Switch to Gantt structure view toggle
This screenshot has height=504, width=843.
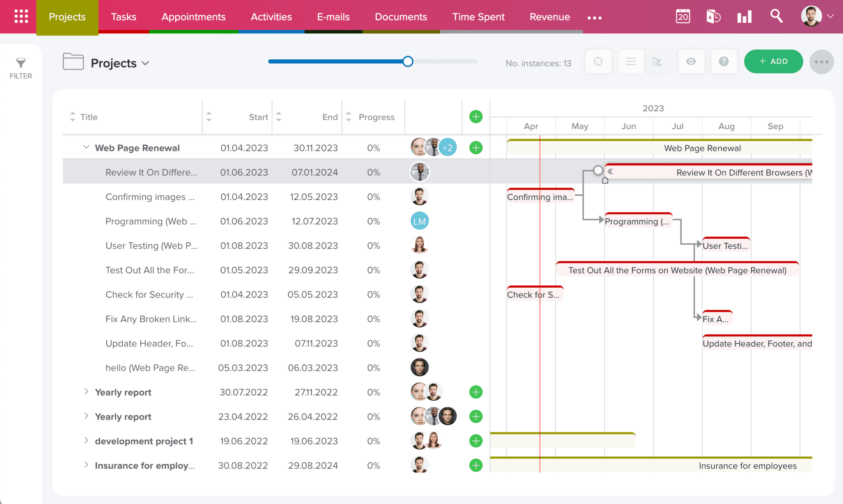657,61
